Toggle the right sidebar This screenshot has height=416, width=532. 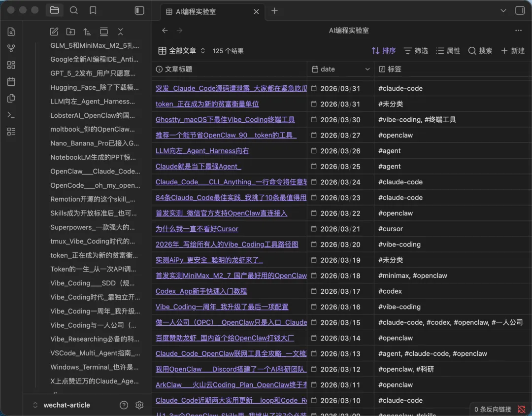pyautogui.click(x=520, y=10)
